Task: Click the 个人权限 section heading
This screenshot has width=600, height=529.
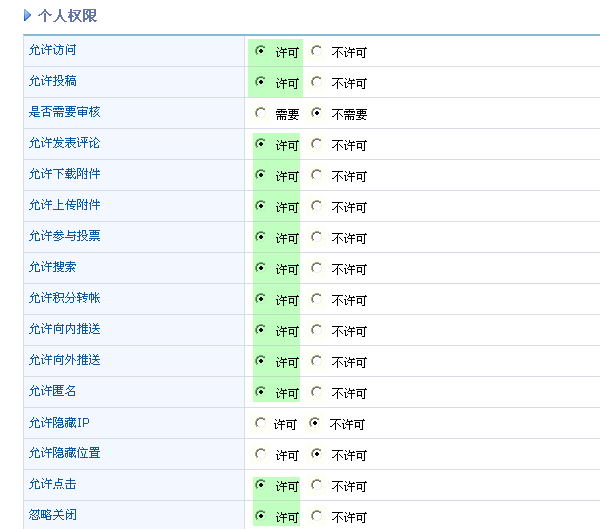Action: 67,16
